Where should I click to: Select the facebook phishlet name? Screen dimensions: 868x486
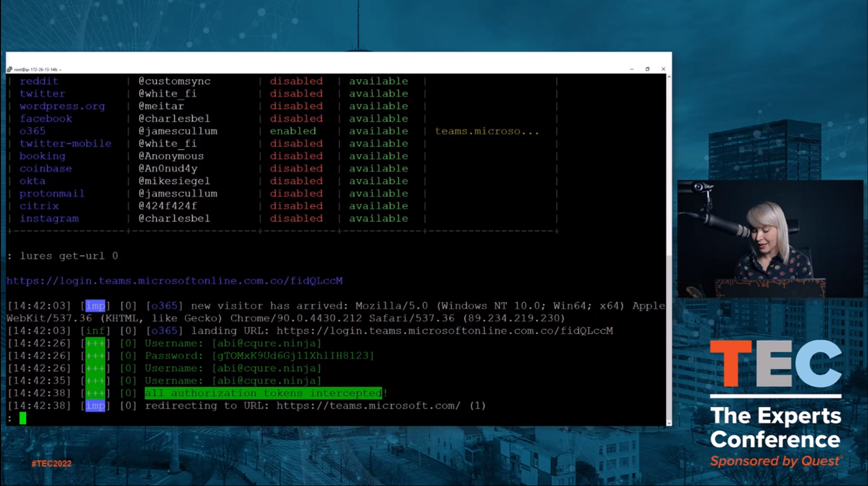[46, 118]
